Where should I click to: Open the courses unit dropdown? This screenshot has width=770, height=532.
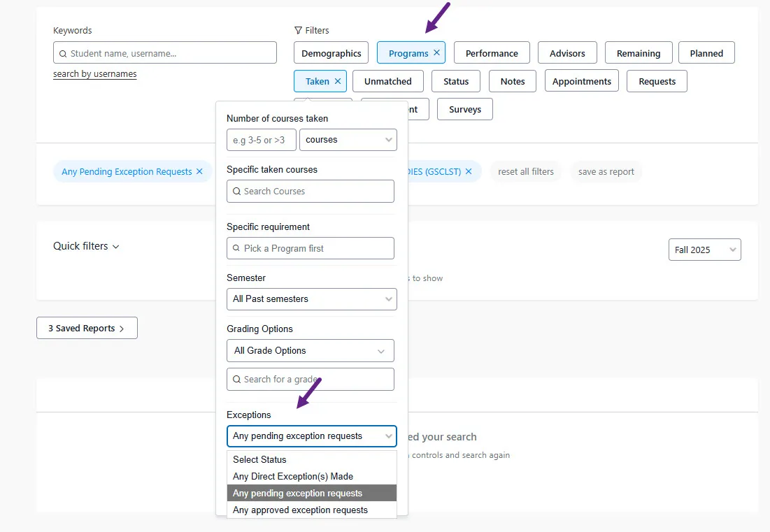click(348, 139)
